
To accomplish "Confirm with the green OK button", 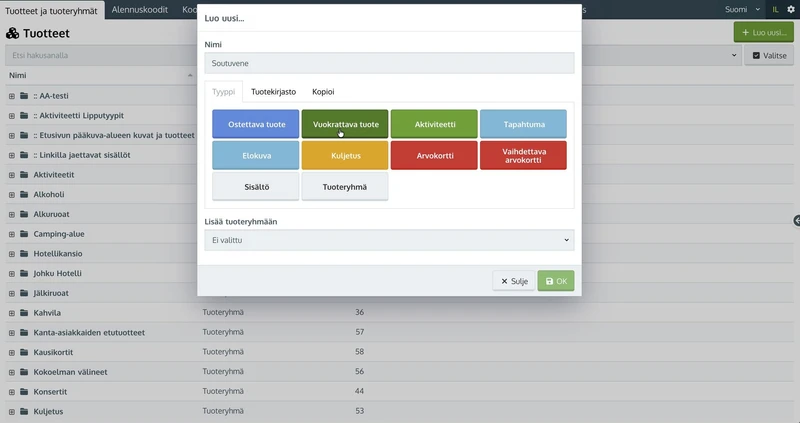I will click(556, 281).
